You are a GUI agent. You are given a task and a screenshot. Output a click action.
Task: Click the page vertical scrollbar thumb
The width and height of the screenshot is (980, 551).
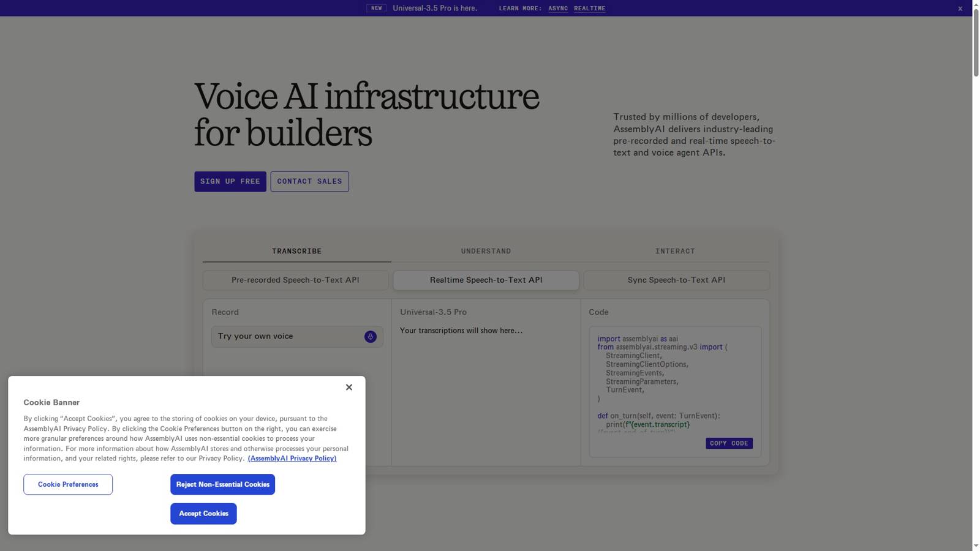976,42
